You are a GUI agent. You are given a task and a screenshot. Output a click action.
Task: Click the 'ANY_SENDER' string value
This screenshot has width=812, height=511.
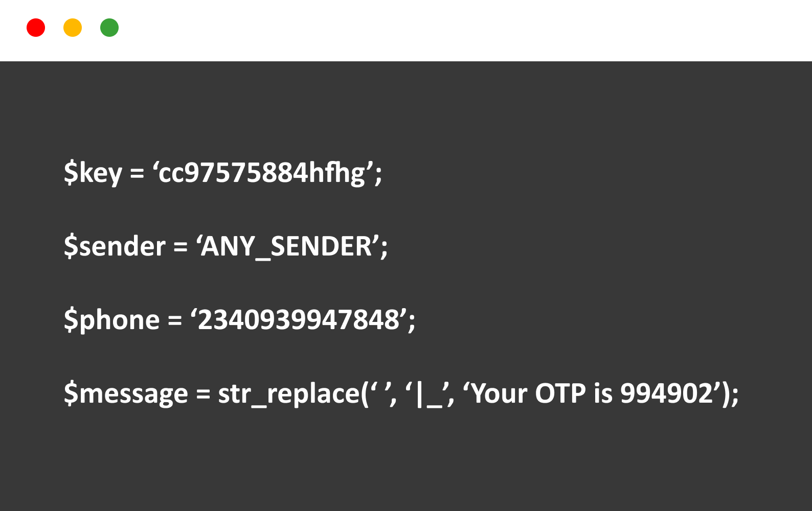point(288,246)
